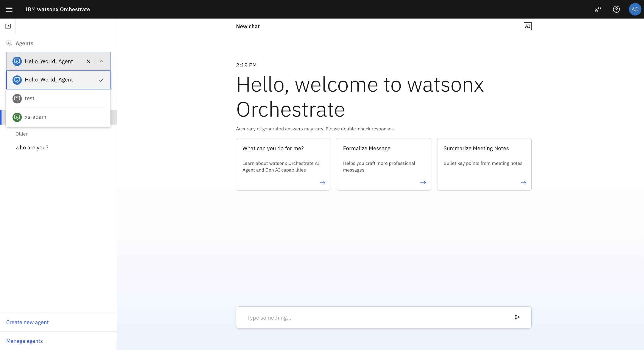Open the hamburger navigation menu
The image size is (644, 350).
click(x=9, y=9)
